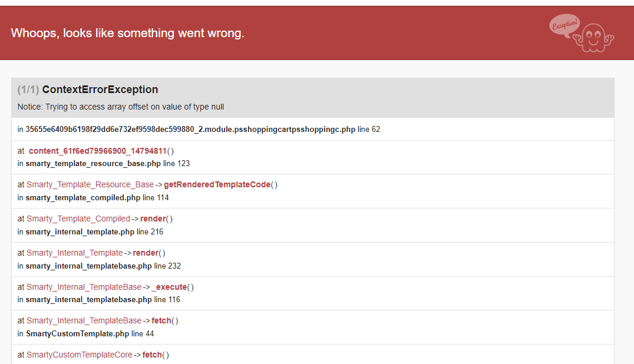This screenshot has height=364, width=634.
Task: Click the _execute method link
Action: click(170, 287)
